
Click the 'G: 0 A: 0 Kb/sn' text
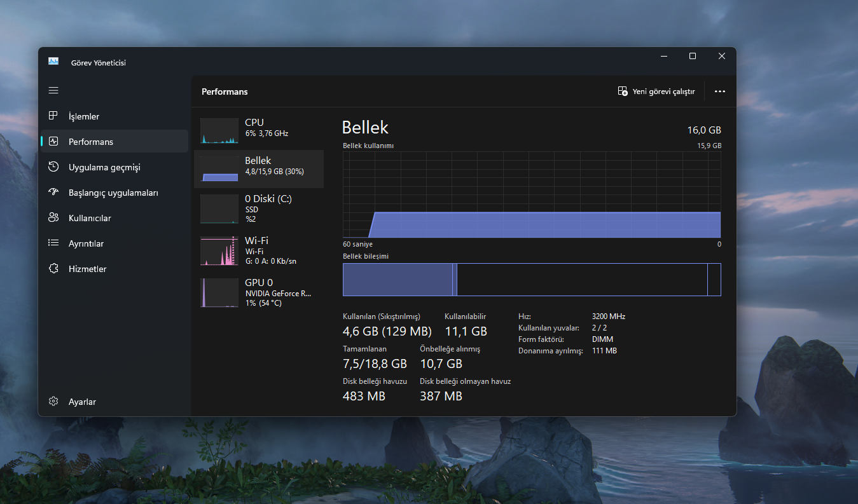(x=271, y=261)
